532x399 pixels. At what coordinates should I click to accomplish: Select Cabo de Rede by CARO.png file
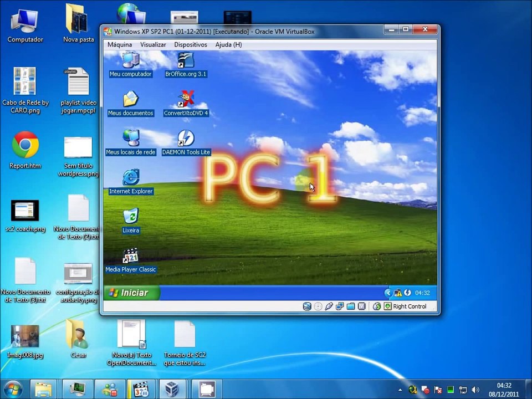(x=25, y=90)
